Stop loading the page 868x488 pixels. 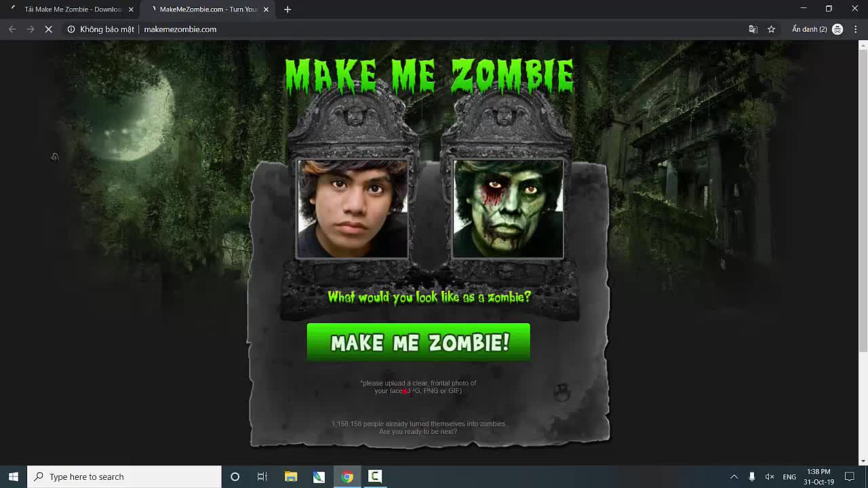49,29
